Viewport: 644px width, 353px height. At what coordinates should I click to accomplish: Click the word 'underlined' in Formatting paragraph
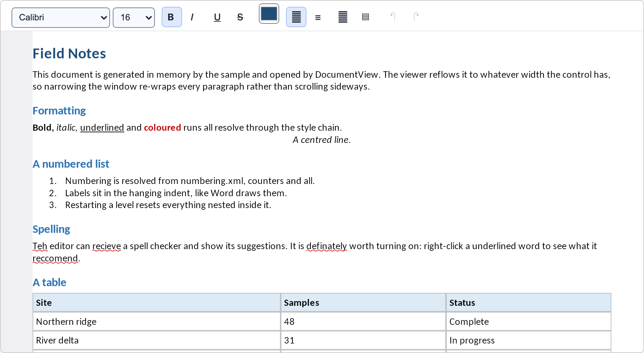pyautogui.click(x=102, y=128)
